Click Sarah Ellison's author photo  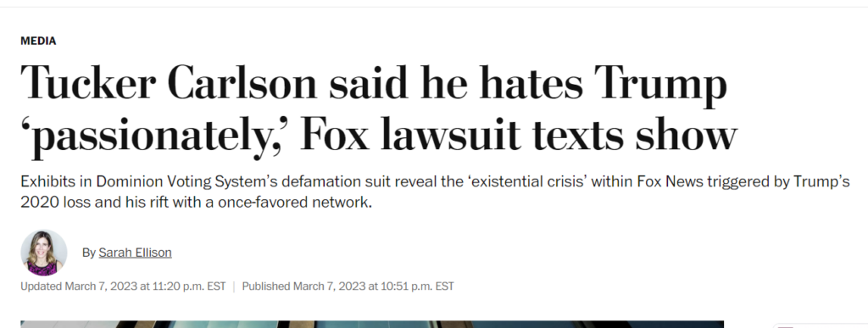(x=44, y=253)
